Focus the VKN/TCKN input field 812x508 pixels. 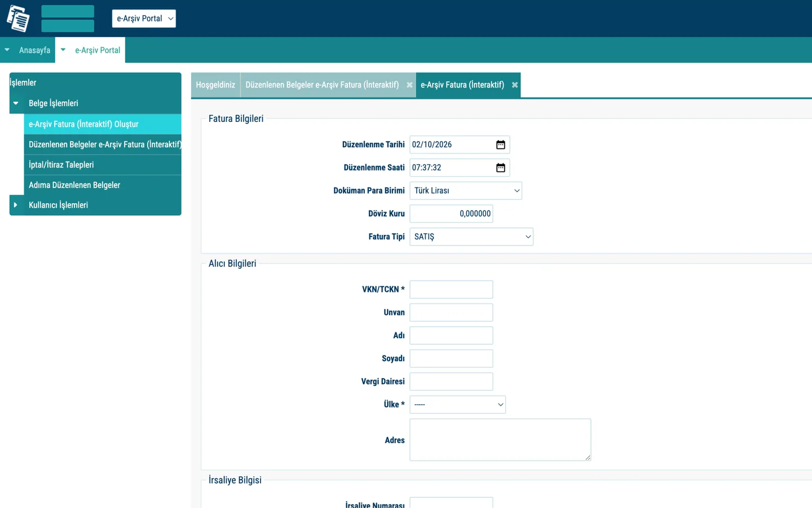pos(451,290)
